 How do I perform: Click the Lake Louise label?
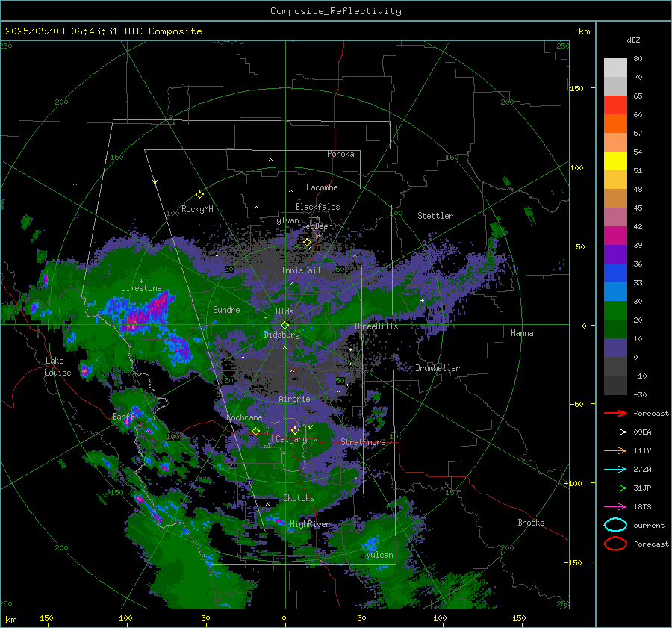coord(57,367)
